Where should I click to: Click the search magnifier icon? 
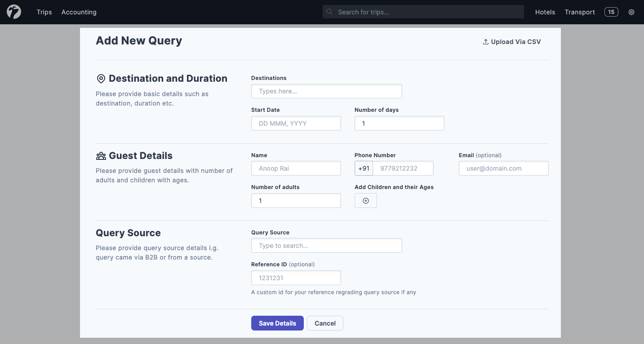[x=330, y=12]
